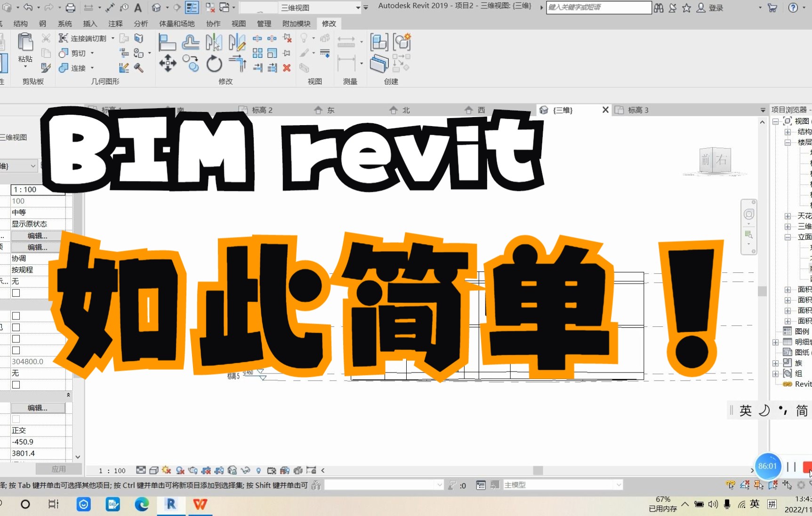Viewport: 812px width, 516px height.
Task: Pause the screen recording
Action: (791, 467)
